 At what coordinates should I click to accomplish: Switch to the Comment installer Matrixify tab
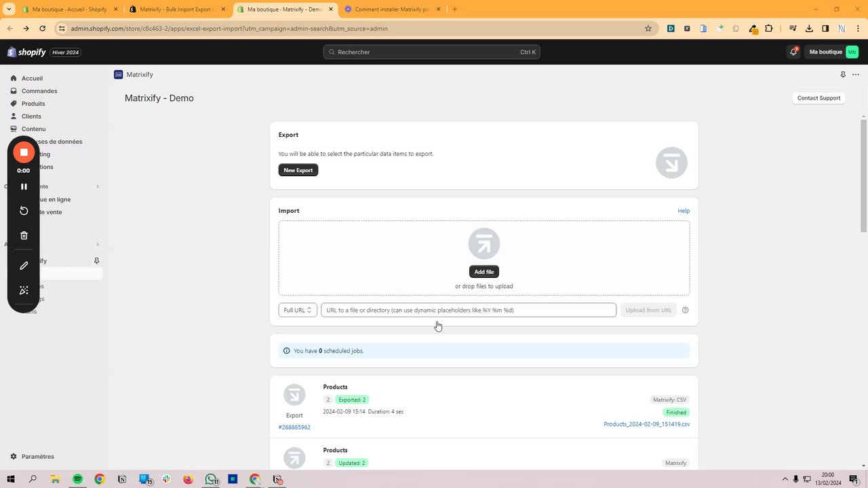point(392,9)
